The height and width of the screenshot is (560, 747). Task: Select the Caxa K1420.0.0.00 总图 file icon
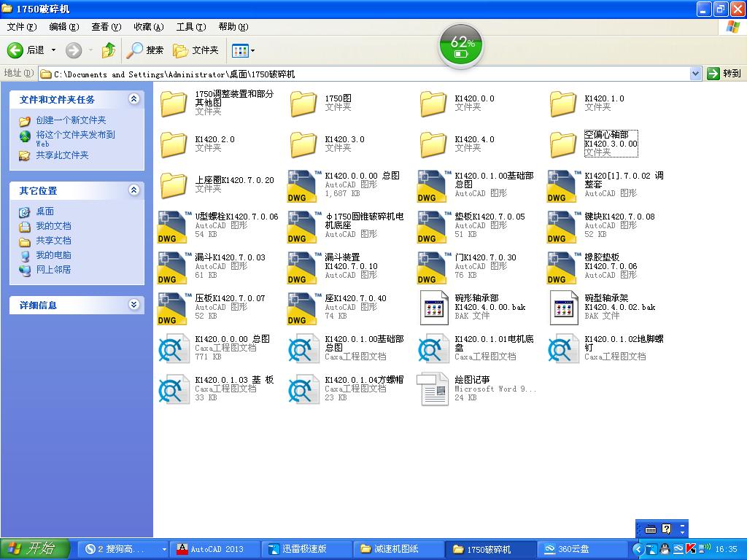tap(174, 349)
